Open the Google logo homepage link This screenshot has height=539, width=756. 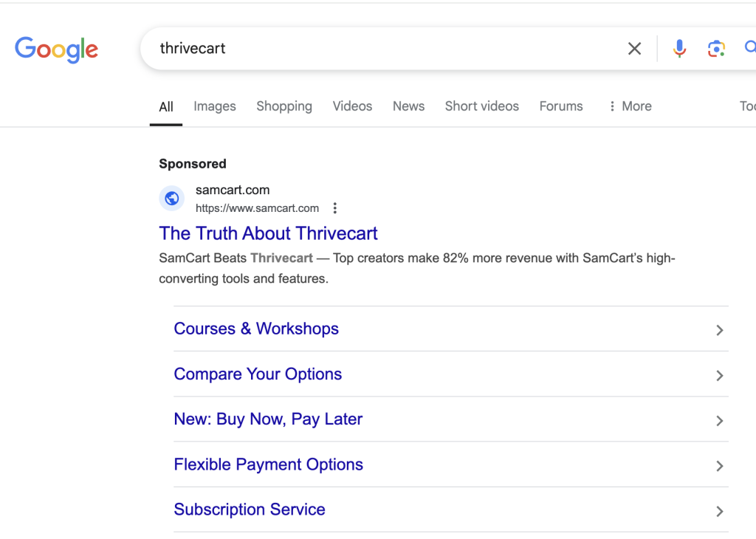(56, 49)
